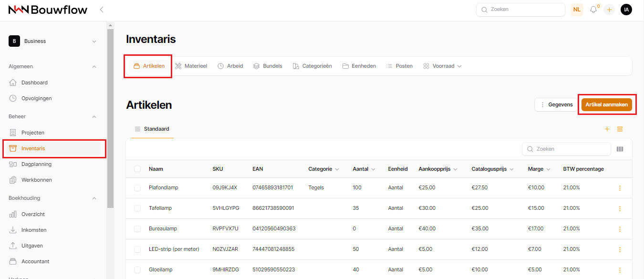Open row actions menu for Bureaulamp
Image resolution: width=644 pixels, height=279 pixels.
(x=620, y=229)
